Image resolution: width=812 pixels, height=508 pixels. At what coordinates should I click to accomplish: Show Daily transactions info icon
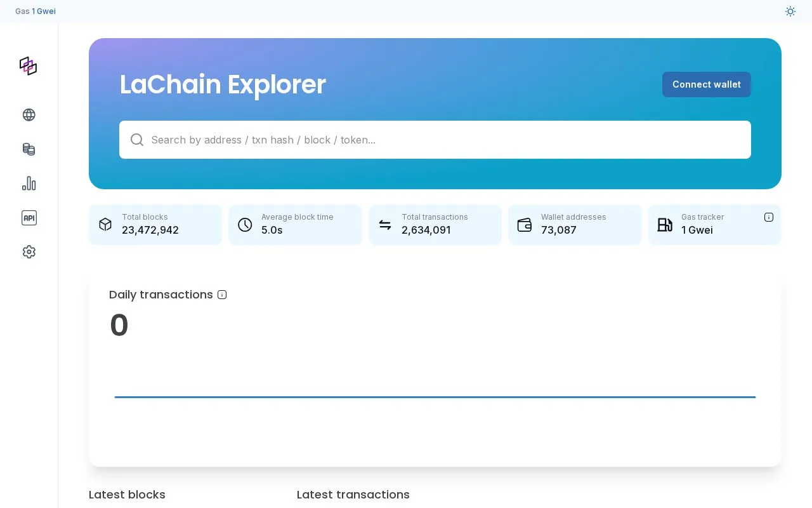[222, 295]
